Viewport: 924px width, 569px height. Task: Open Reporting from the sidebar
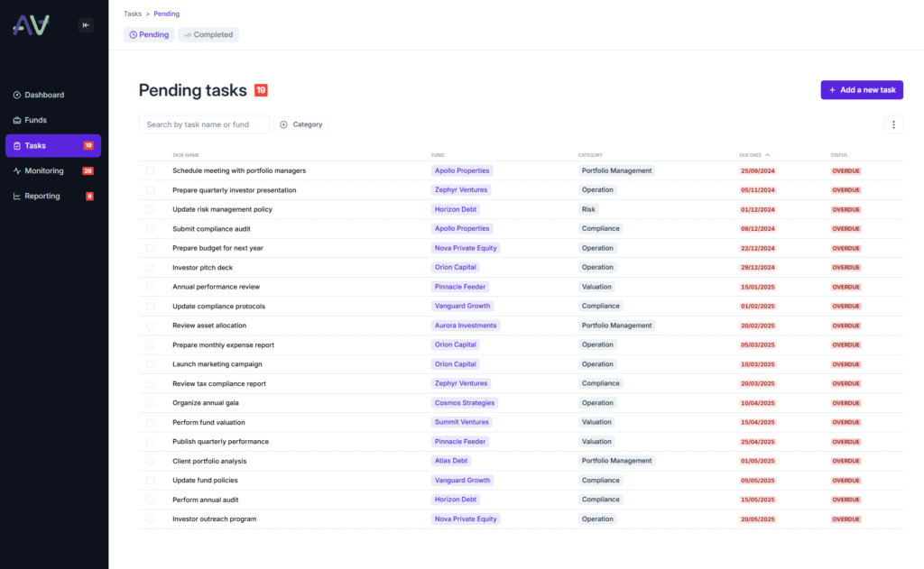pos(42,196)
